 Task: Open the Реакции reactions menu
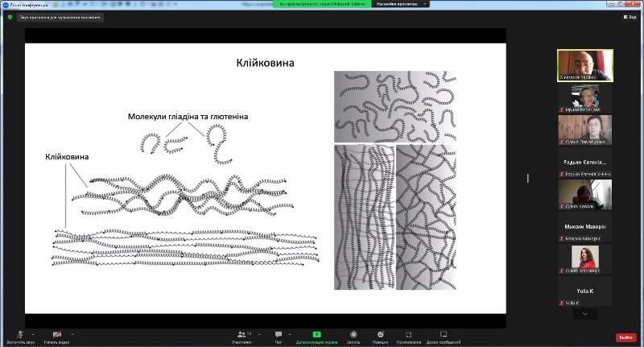pos(380,337)
